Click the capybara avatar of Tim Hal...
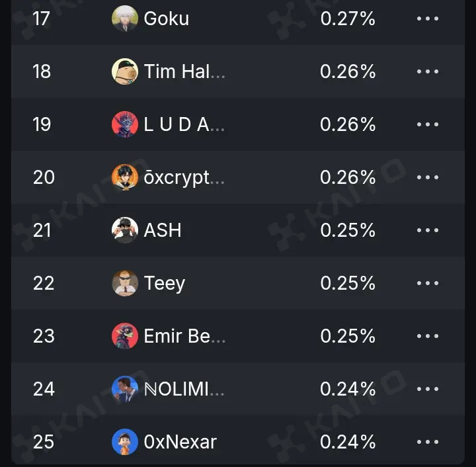The height and width of the screenshot is (467, 476). tap(125, 71)
